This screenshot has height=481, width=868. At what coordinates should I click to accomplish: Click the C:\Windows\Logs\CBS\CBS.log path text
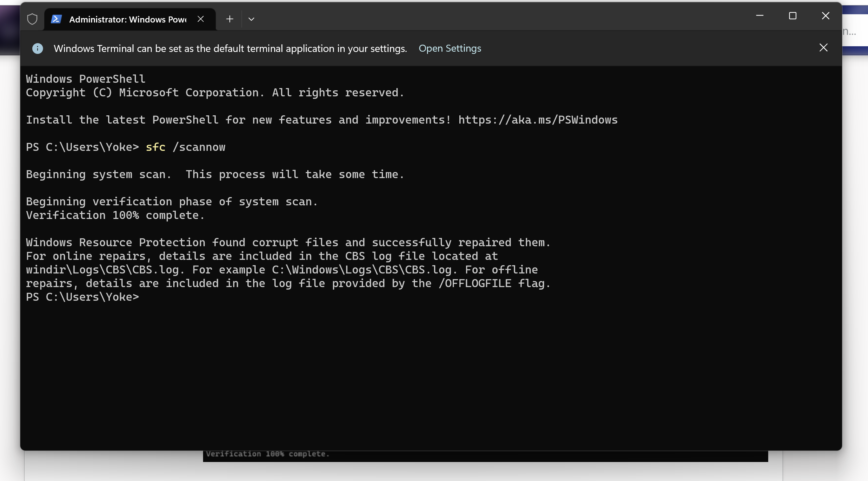[x=364, y=270]
